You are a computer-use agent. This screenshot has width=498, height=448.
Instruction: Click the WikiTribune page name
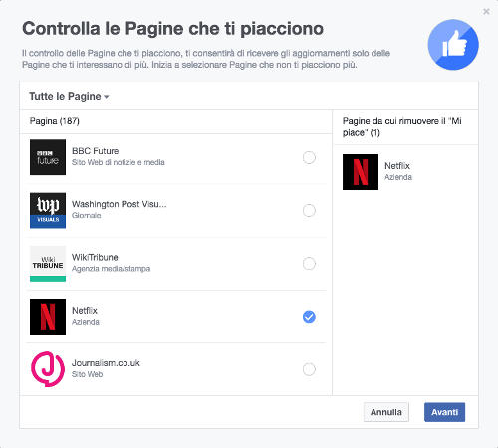click(95, 257)
